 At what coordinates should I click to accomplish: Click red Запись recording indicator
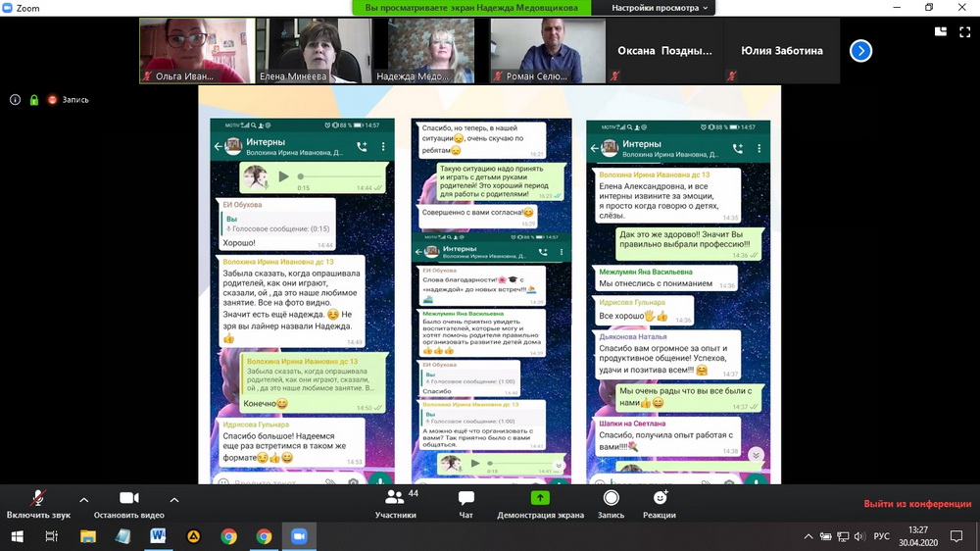[69, 99]
